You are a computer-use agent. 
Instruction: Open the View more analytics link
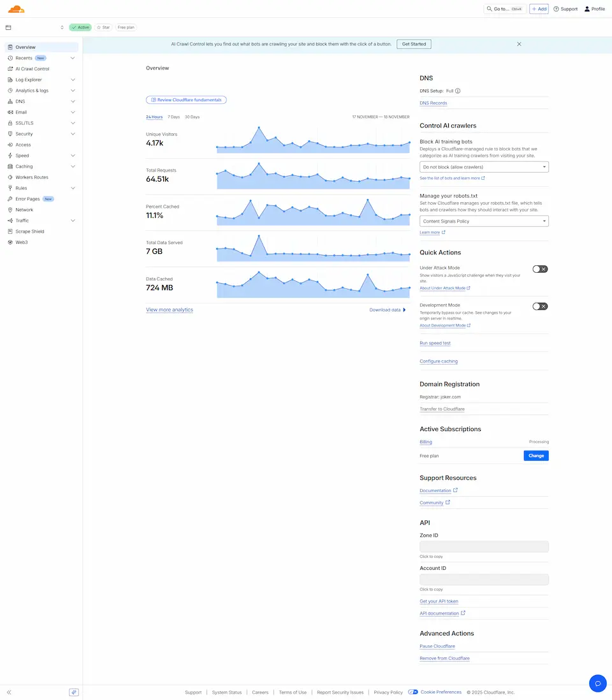(x=170, y=310)
